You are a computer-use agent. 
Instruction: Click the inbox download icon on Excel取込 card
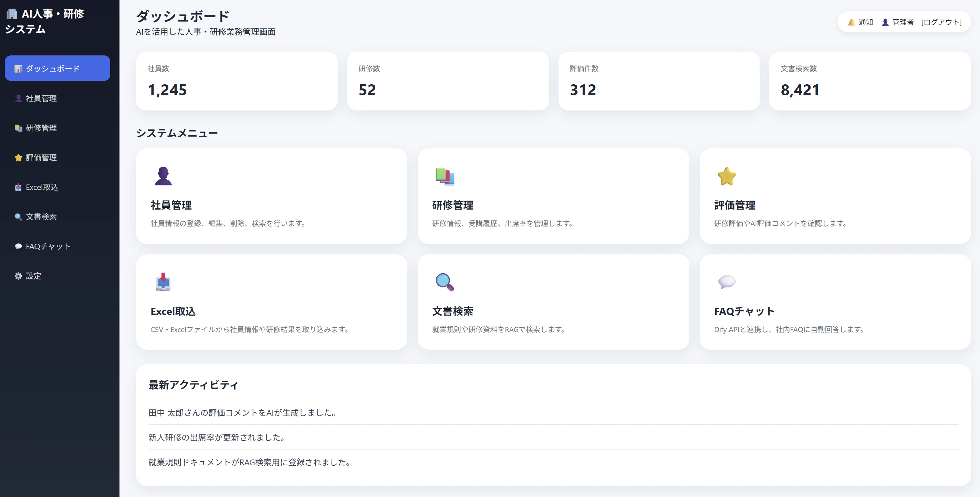(x=163, y=282)
